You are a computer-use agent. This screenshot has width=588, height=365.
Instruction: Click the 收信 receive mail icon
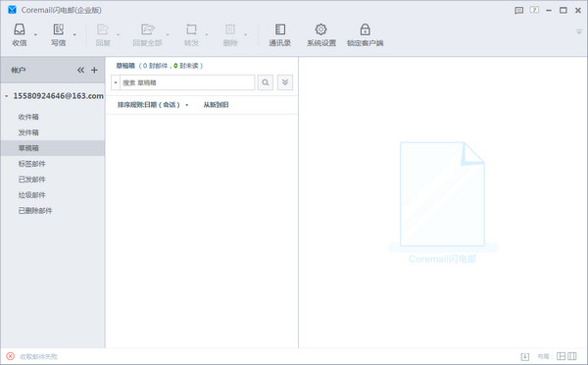20,29
